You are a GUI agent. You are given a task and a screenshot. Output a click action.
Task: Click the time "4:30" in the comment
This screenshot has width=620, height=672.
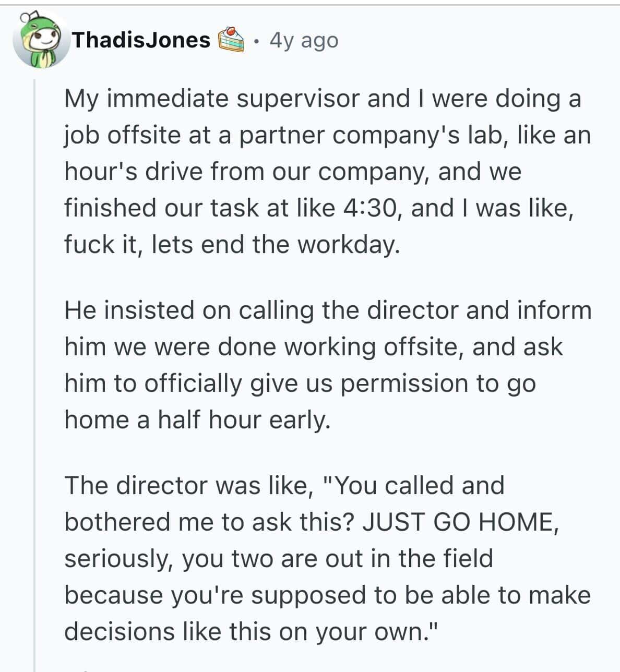[372, 208]
